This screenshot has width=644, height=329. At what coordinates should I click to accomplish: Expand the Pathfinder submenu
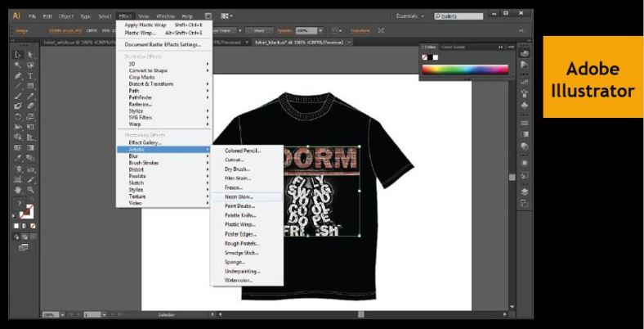(163, 97)
